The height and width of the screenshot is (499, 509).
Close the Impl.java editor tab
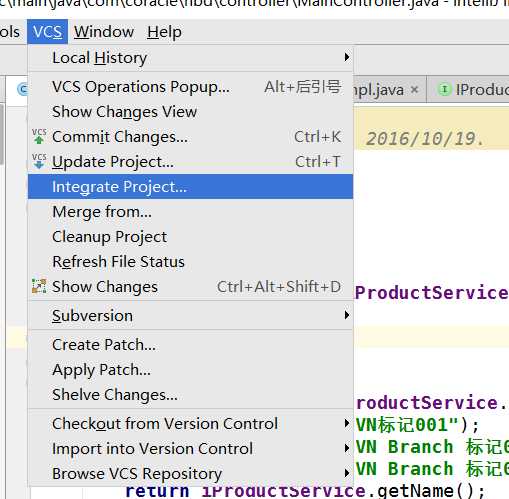pos(414,89)
